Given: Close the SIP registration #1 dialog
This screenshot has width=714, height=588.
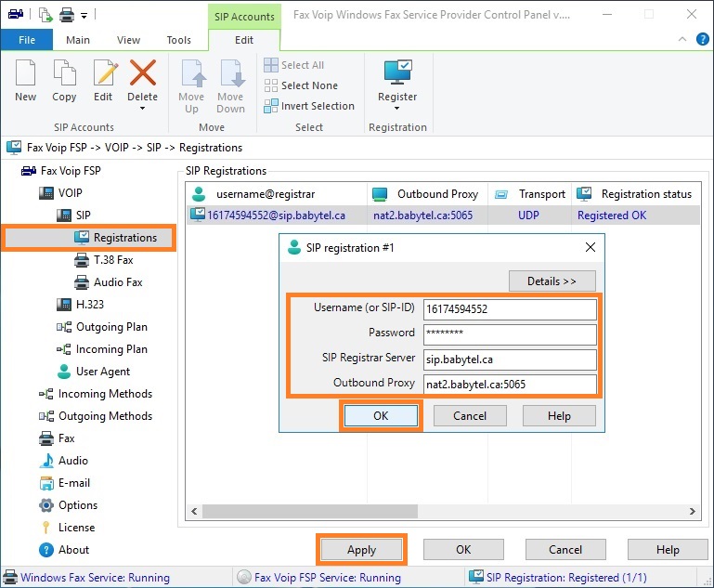Looking at the screenshot, I should [591, 247].
